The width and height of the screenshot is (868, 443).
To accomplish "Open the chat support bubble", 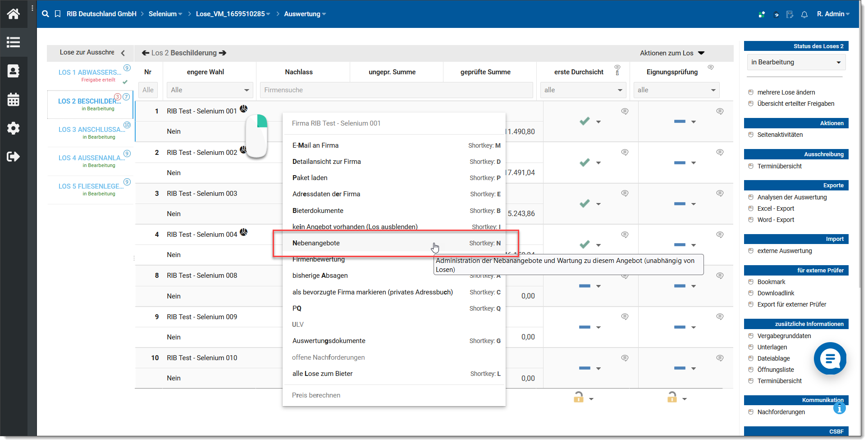I will [x=830, y=358].
